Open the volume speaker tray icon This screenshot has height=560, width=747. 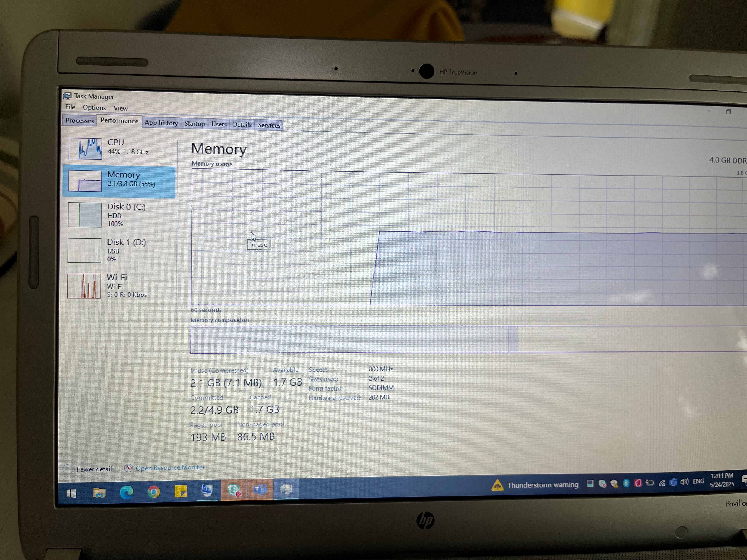tap(685, 482)
